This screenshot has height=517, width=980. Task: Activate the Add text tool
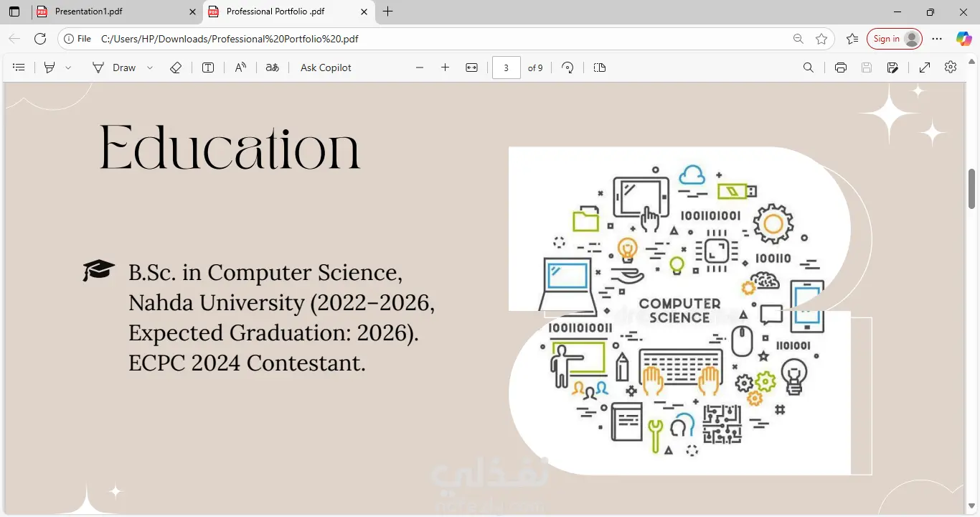[208, 67]
